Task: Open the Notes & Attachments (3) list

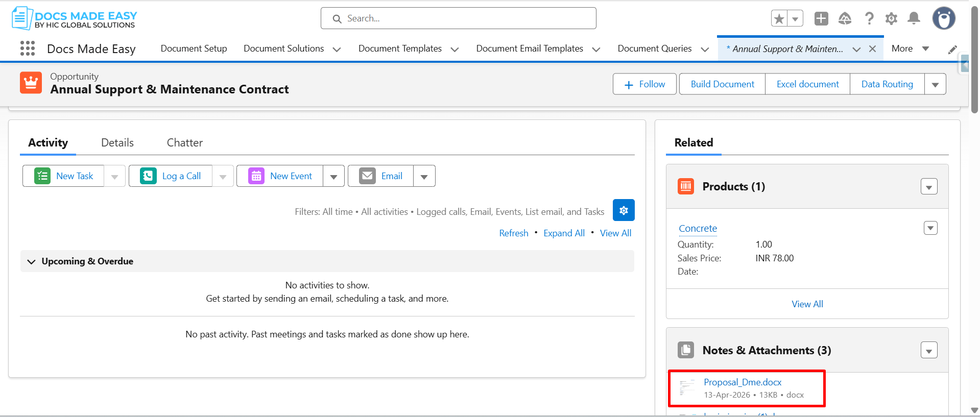Action: coord(767,350)
